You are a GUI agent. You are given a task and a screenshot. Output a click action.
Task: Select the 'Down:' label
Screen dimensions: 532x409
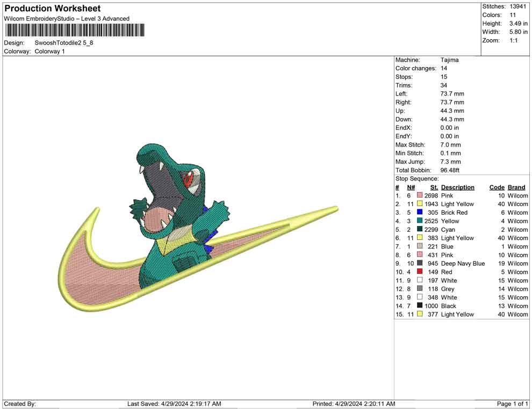tap(404, 119)
